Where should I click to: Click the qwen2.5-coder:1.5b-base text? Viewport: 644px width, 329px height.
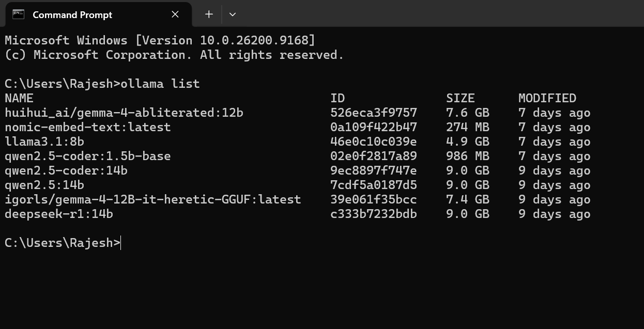(x=88, y=156)
